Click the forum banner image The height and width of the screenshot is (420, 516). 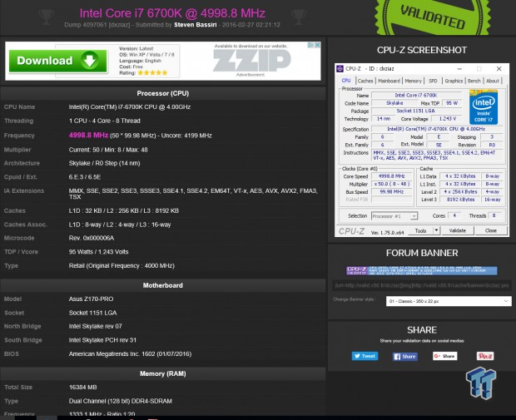click(422, 270)
